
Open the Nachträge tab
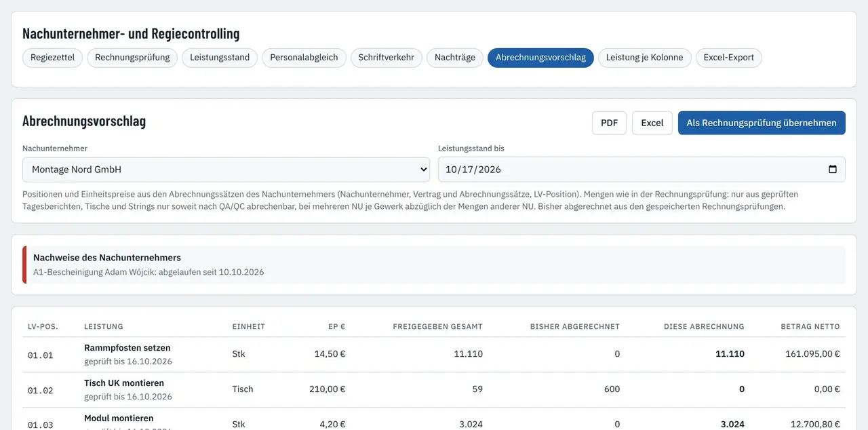point(455,58)
